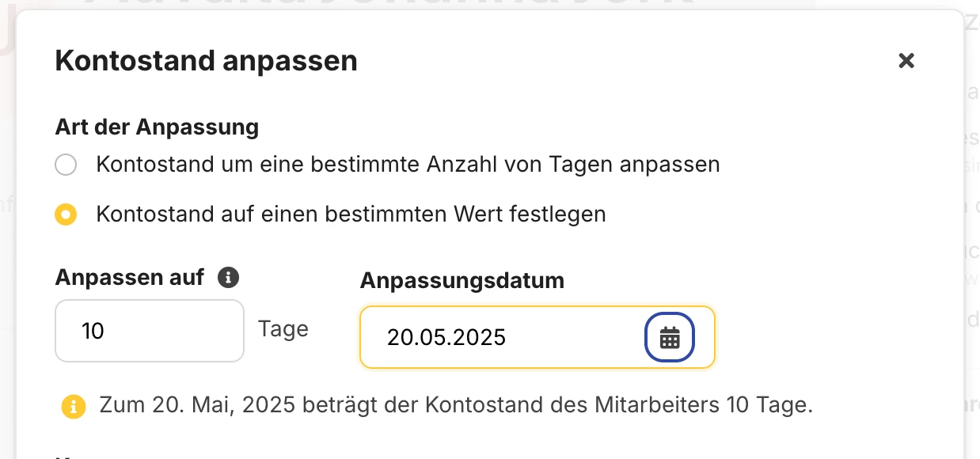Click label text 'Kontostand auf einen bestimmten Wert festlegen'
Image resolution: width=980 pixels, height=459 pixels.
[x=351, y=214]
